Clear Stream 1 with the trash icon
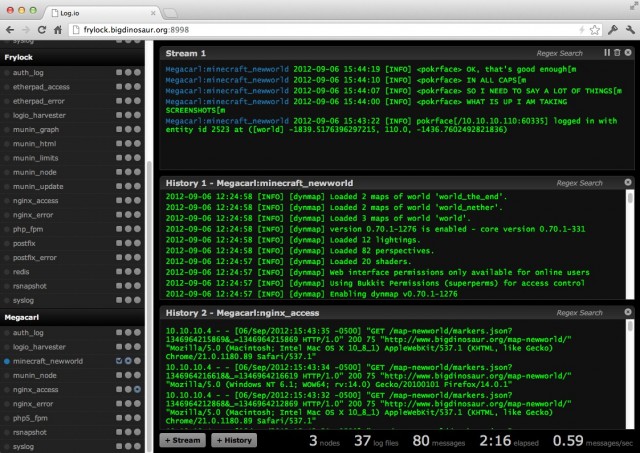640x453 pixels. click(617, 53)
